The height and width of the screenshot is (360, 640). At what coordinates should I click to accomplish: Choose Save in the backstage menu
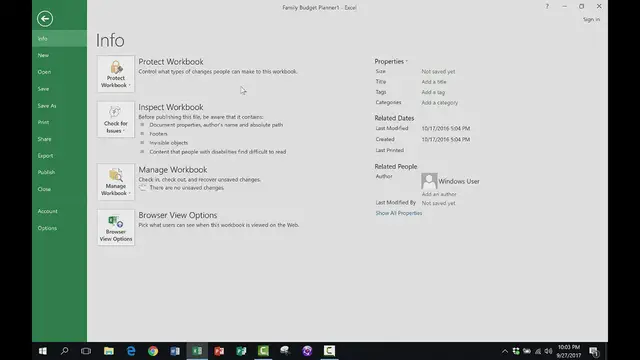60,89
